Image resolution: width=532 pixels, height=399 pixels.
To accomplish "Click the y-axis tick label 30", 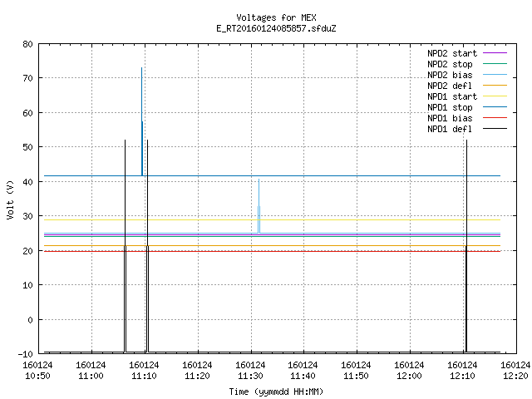I will click(27, 216).
